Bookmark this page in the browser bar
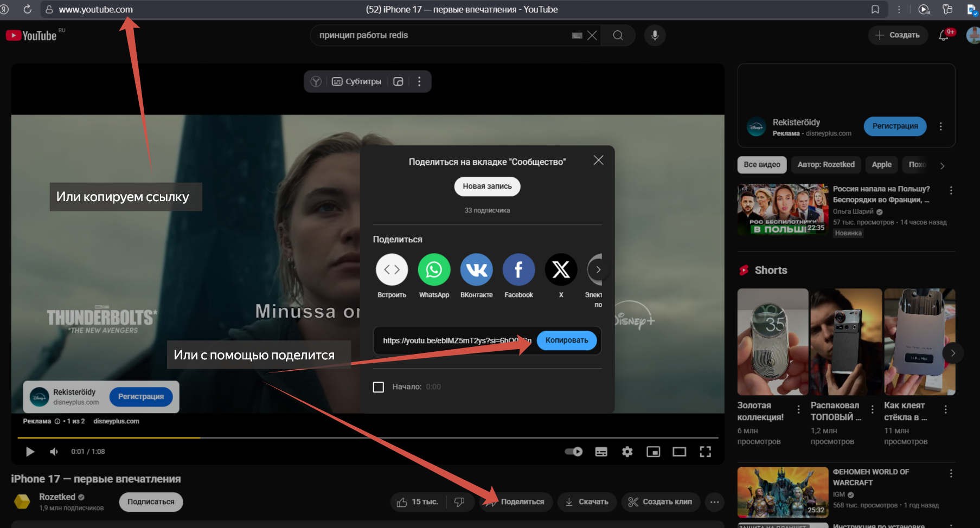 point(875,9)
